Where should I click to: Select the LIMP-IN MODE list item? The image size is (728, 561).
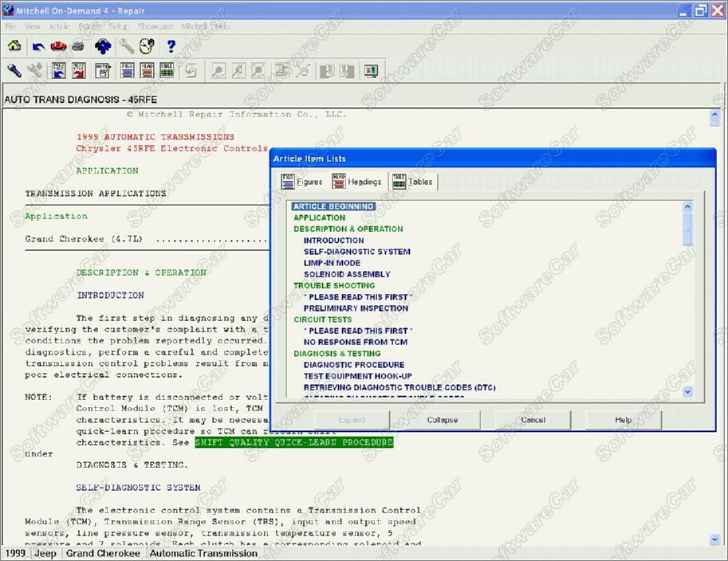click(332, 263)
